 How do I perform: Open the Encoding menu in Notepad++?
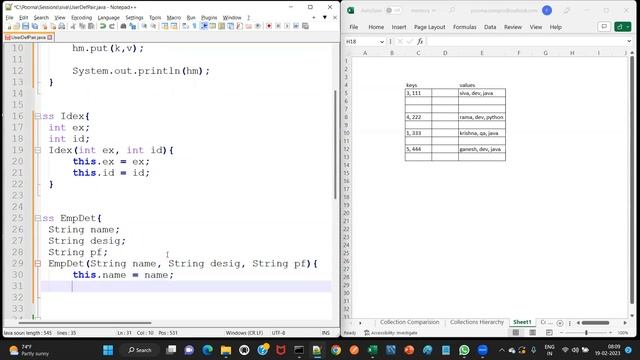[81, 18]
